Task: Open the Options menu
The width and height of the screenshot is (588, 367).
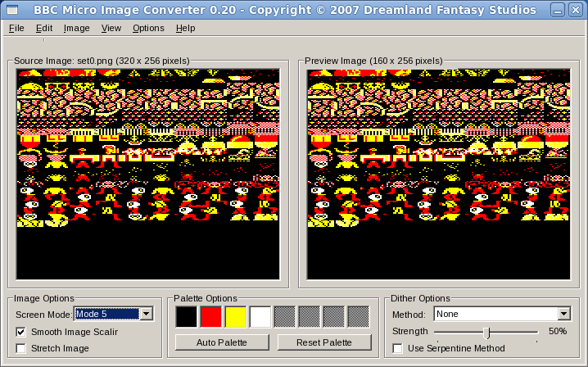Action: point(148,28)
